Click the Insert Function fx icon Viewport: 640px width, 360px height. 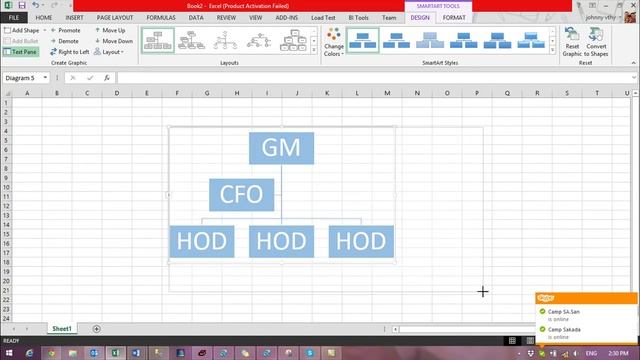(107, 78)
